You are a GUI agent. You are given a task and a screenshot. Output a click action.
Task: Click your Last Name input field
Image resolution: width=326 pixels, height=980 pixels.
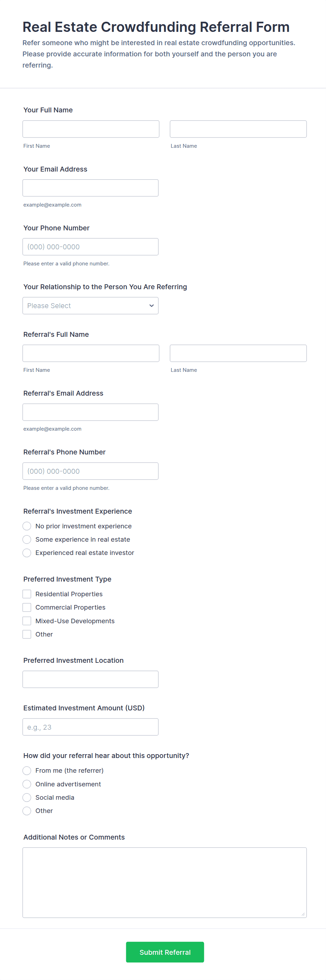pyautogui.click(x=238, y=129)
